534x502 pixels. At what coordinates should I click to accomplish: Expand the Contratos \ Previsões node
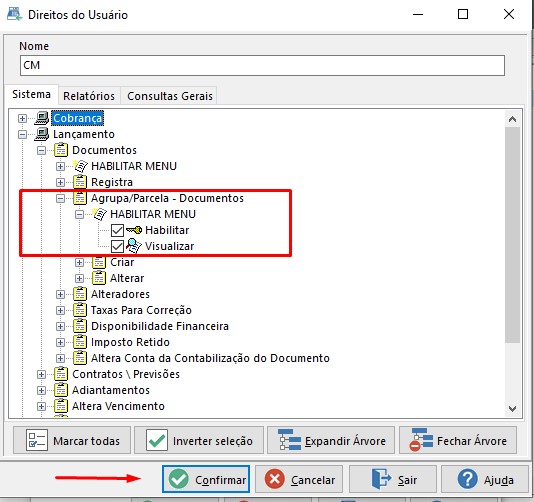[41, 374]
